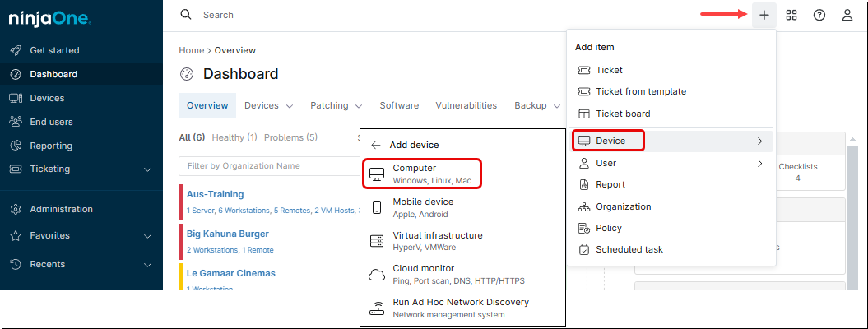This screenshot has width=868, height=329.
Task: Expand Ticketing in the sidebar
Action: (x=148, y=169)
